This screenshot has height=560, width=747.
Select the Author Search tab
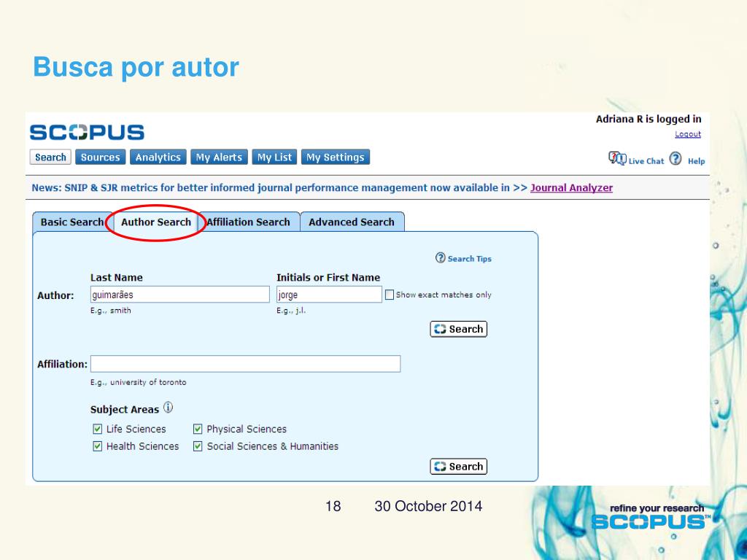point(156,222)
